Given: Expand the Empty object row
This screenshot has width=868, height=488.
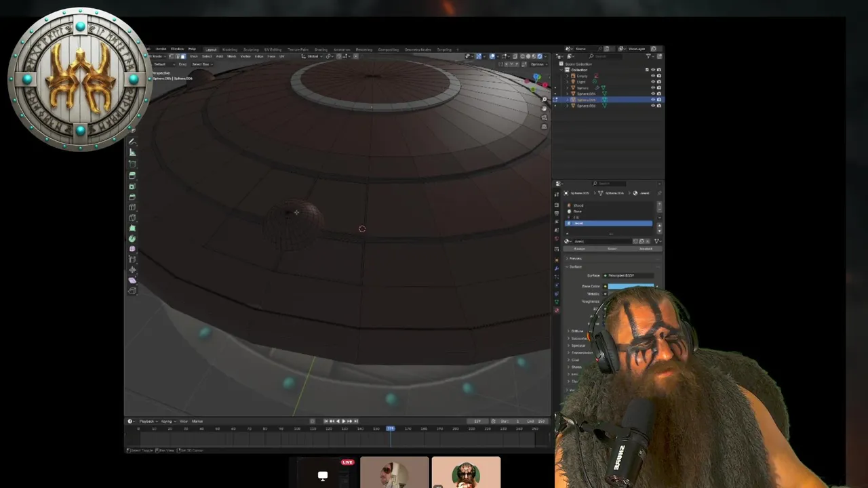Looking at the screenshot, I should click(567, 76).
